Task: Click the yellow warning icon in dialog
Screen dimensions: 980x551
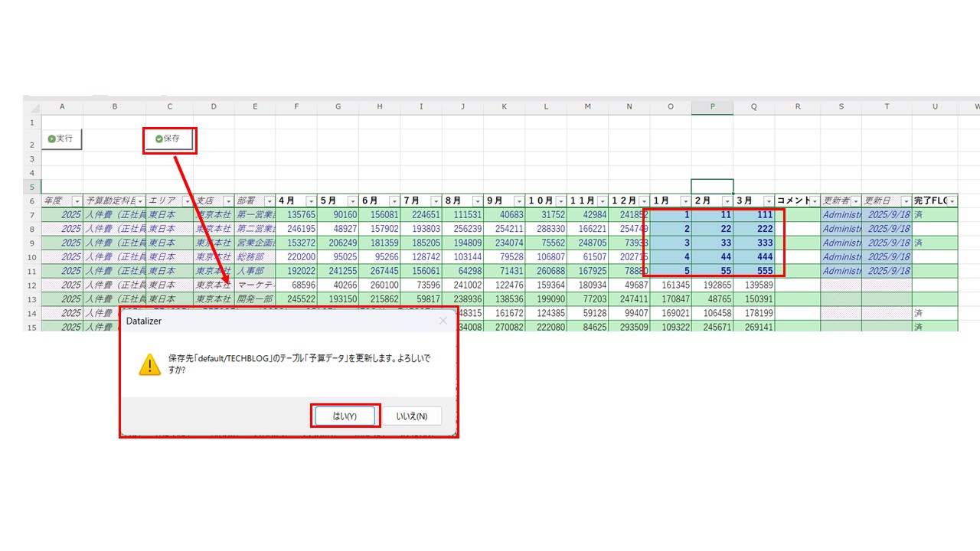Action: click(149, 364)
